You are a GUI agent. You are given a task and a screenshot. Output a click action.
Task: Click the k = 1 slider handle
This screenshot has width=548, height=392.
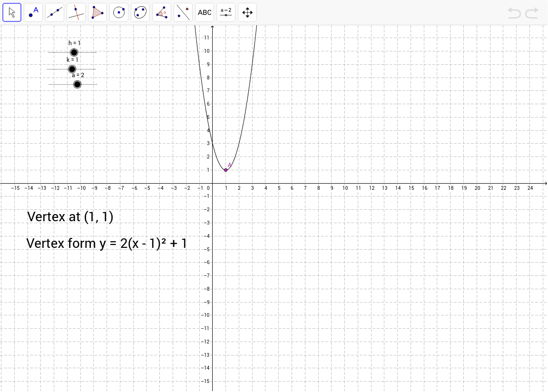pos(72,69)
